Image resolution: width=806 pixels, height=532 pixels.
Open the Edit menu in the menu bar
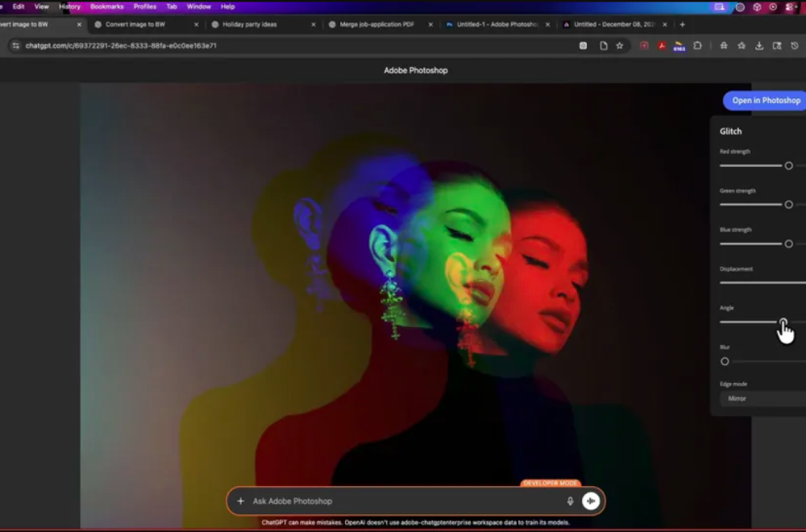(x=18, y=6)
